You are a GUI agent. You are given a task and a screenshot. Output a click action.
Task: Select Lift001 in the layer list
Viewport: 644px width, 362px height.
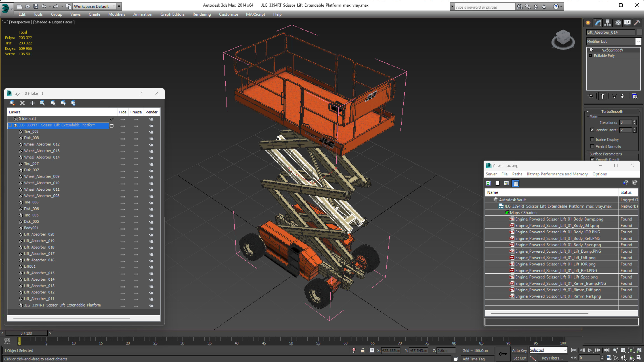pyautogui.click(x=30, y=266)
